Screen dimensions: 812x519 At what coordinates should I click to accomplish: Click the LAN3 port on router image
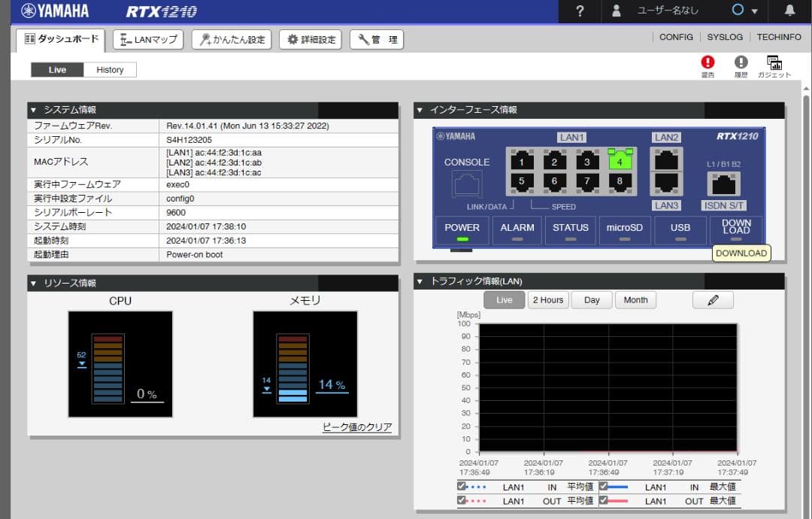[x=666, y=183]
